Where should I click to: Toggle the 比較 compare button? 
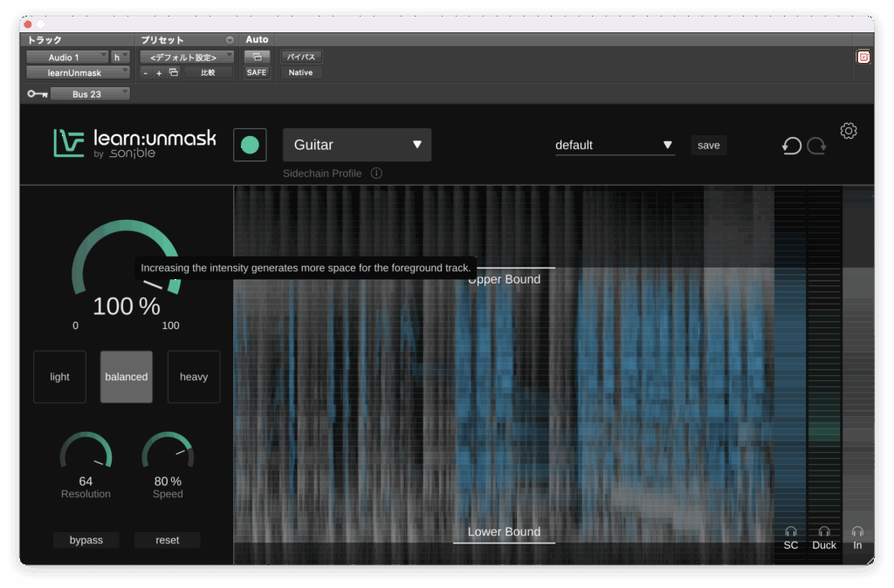click(208, 72)
